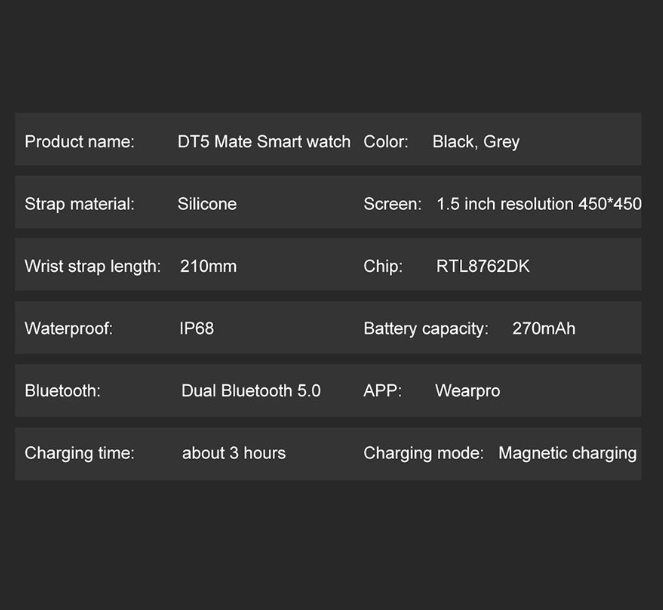Select the "210mm" value

[x=208, y=266]
